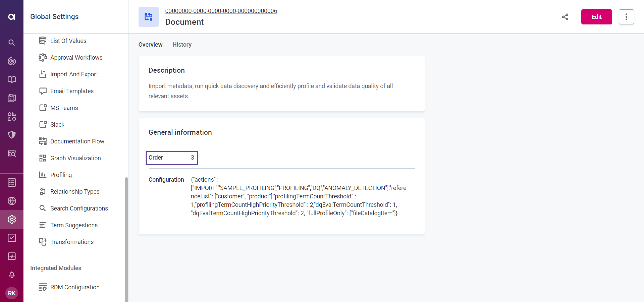Click the Order input field value
The image size is (644, 302).
(192, 158)
